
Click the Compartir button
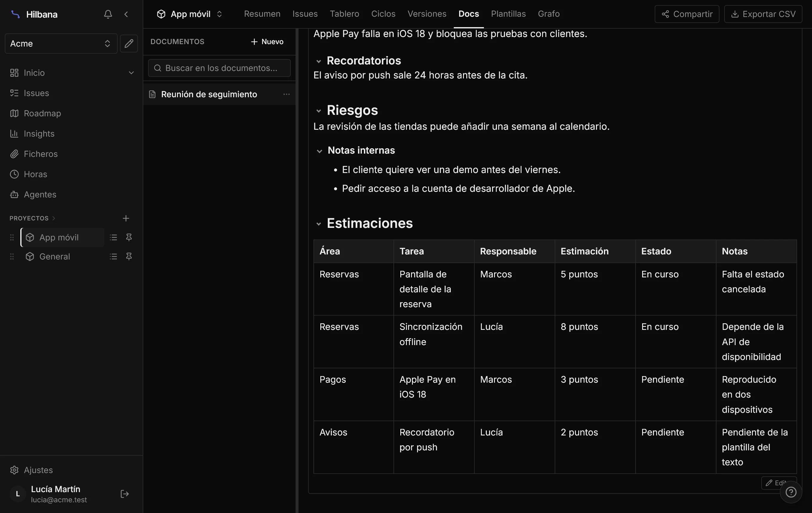(x=687, y=14)
